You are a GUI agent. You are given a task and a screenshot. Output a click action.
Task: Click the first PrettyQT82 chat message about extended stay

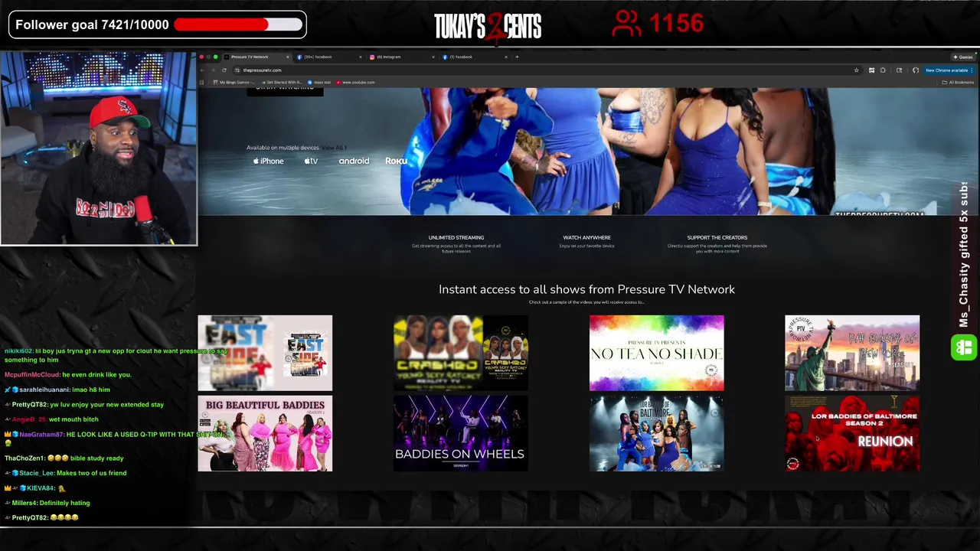[x=84, y=405]
